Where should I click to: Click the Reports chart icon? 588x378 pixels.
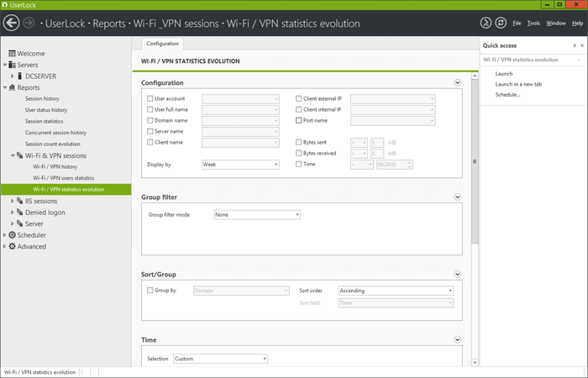click(12, 87)
